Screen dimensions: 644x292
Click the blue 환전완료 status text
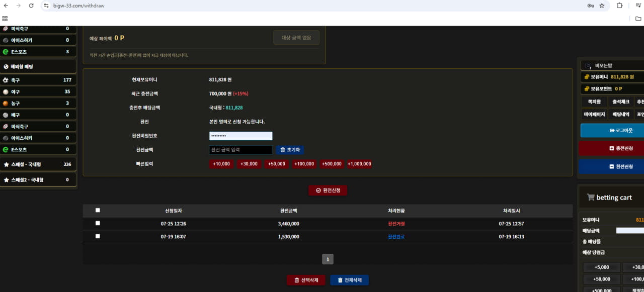(396, 237)
